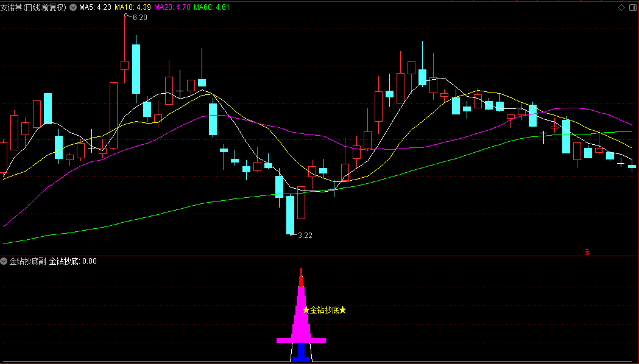
Task: Select the MA20: 4.70 label
Action: 172,7
